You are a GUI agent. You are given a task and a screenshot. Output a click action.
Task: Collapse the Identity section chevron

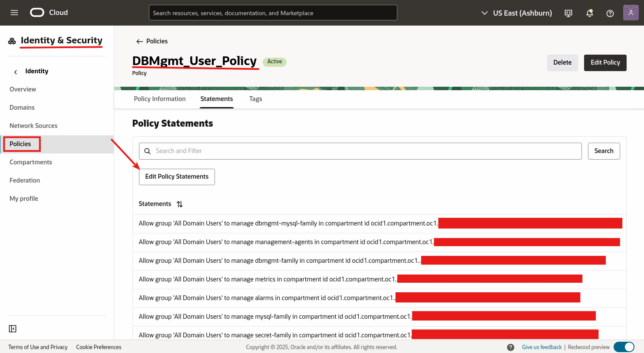[x=15, y=71]
